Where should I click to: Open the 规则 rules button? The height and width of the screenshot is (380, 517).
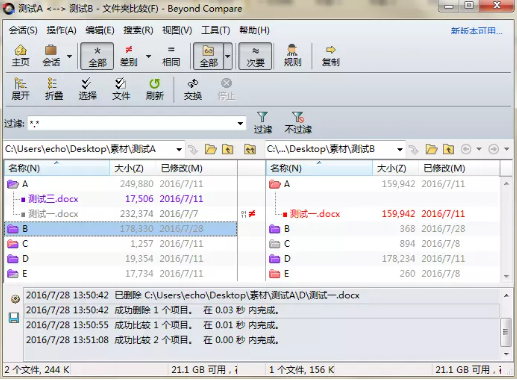pyautogui.click(x=292, y=56)
